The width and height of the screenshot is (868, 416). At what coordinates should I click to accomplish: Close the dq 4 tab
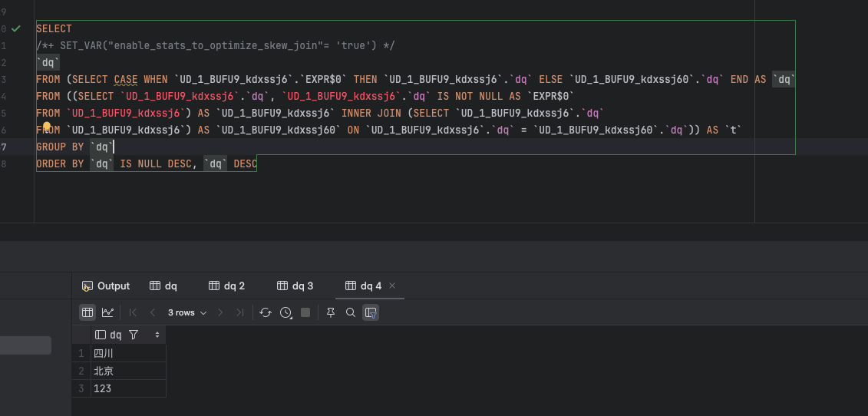[x=392, y=286]
